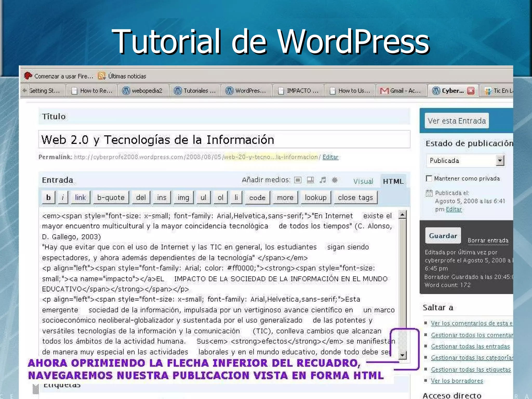Open the Publicada status dropdown

pos(466,161)
